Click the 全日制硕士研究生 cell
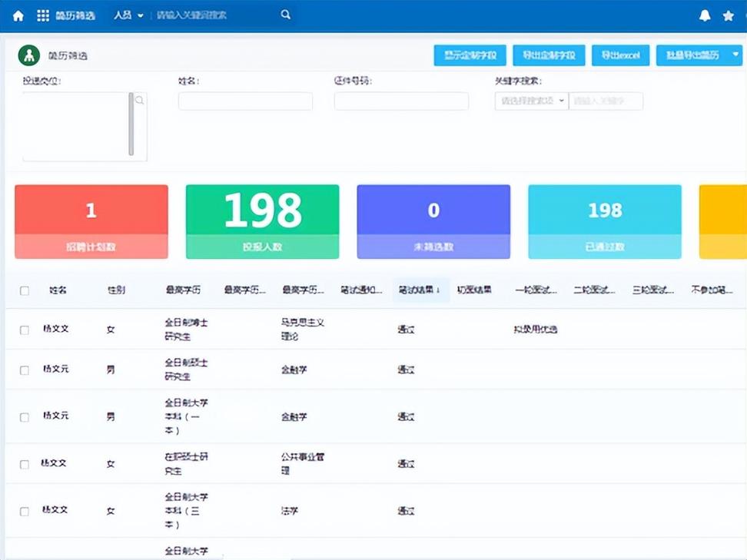 186,369
